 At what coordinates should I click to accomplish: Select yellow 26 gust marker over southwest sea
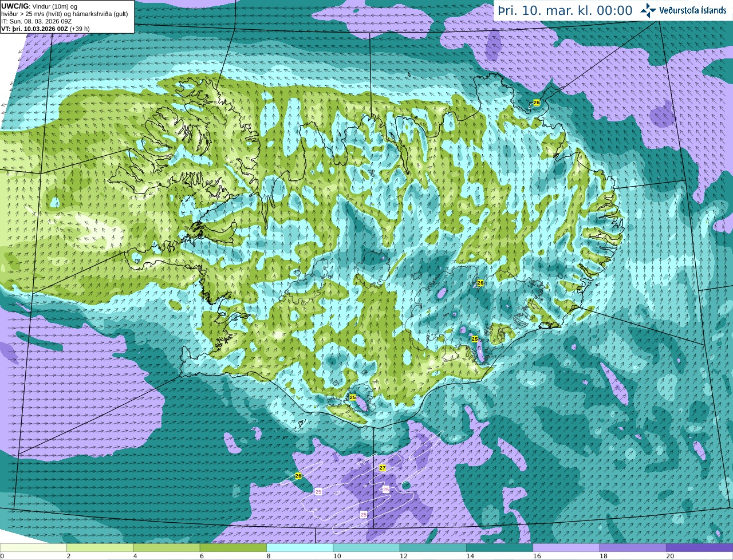tap(298, 476)
